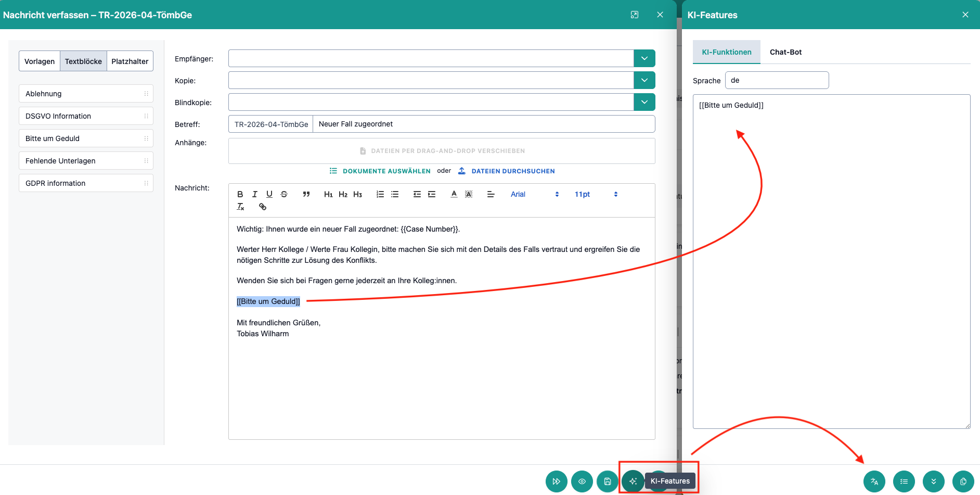Viewport: 980px width, 495px height.
Task: Open the text color picker
Action: coord(454,194)
